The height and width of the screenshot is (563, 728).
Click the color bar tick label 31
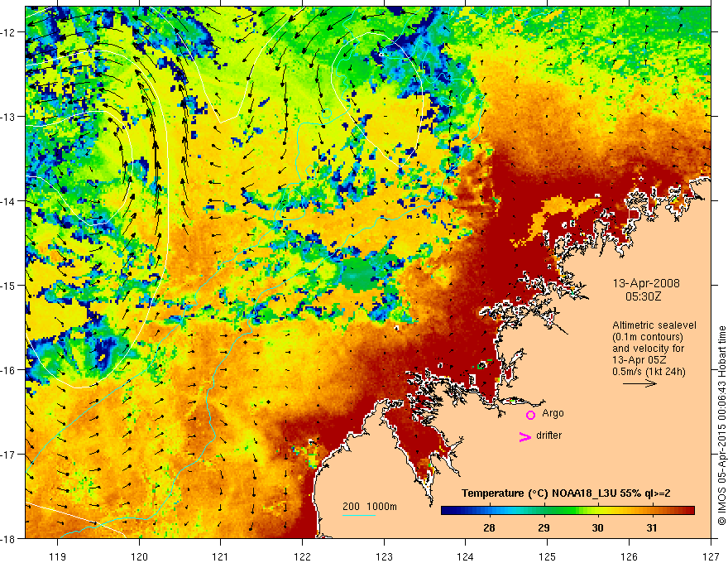point(652,527)
